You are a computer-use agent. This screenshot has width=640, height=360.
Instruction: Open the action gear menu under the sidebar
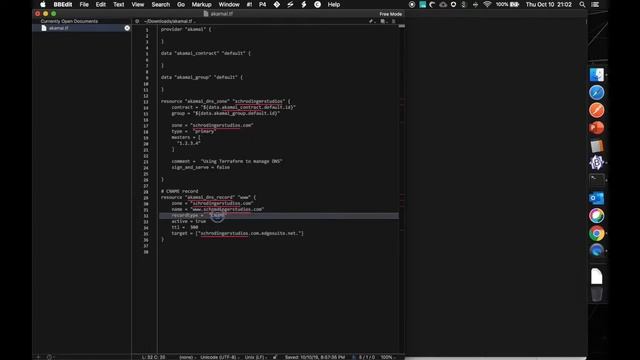pos(50,357)
